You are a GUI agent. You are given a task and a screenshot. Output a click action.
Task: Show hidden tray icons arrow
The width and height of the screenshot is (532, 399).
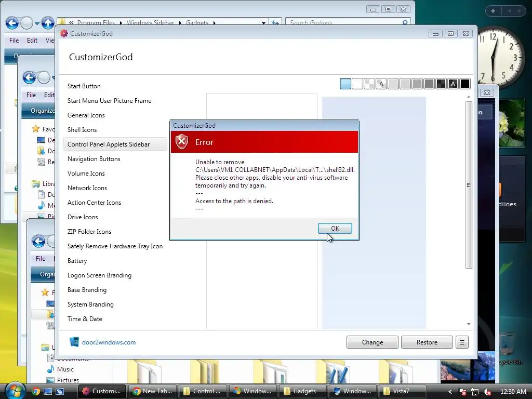point(450,392)
